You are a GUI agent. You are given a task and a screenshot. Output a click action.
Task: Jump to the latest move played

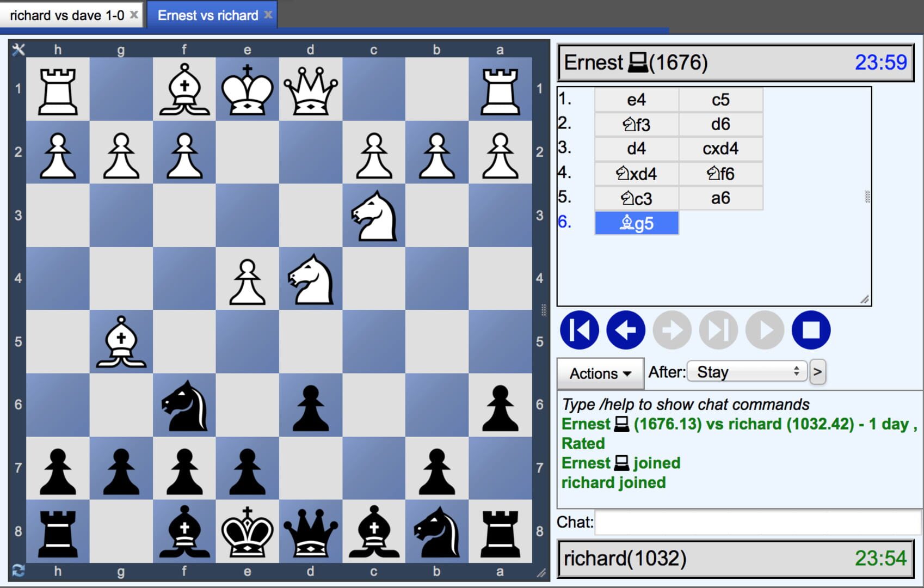click(718, 329)
